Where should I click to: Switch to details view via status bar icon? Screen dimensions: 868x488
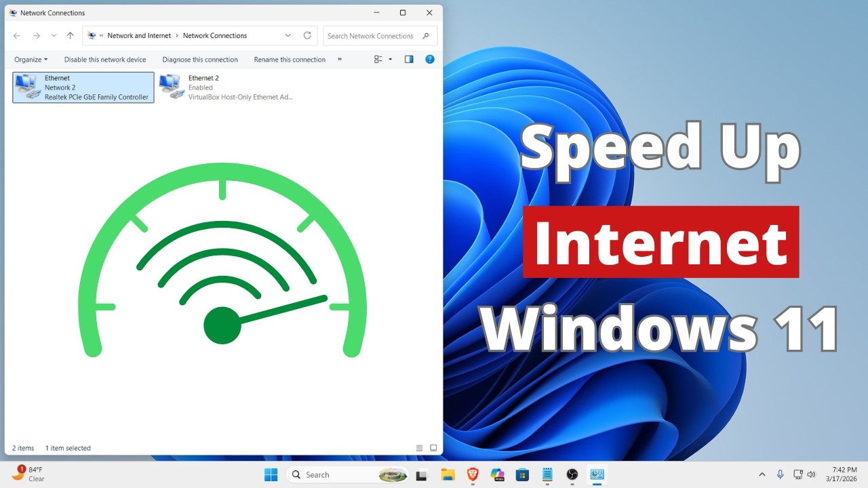[x=419, y=448]
